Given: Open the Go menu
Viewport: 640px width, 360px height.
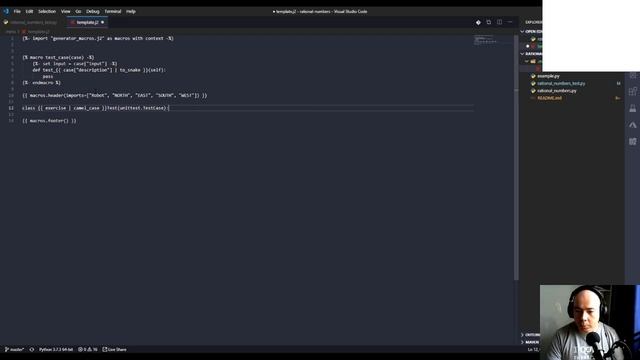Looking at the screenshot, I should (78, 11).
